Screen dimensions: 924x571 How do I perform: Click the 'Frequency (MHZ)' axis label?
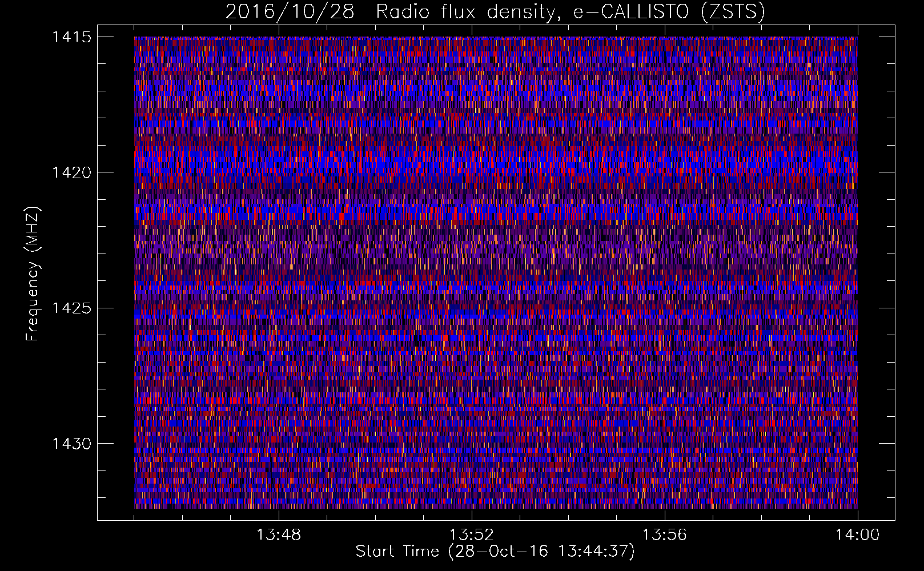point(33,274)
